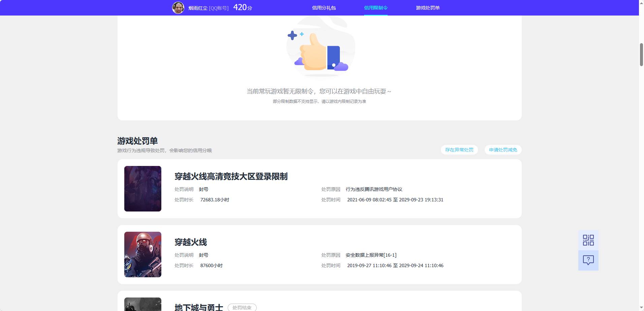Viewport: 644px width, 311px height.
Task: Click the 72683.18小时 duration value
Action: pos(215,200)
